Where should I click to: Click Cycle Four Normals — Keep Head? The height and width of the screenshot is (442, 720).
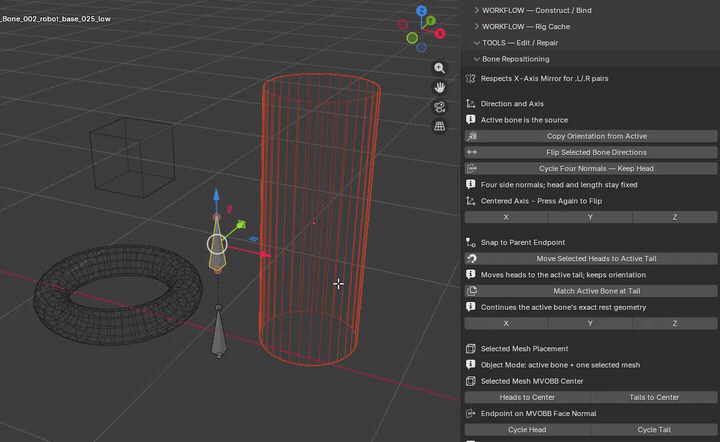[x=591, y=168]
